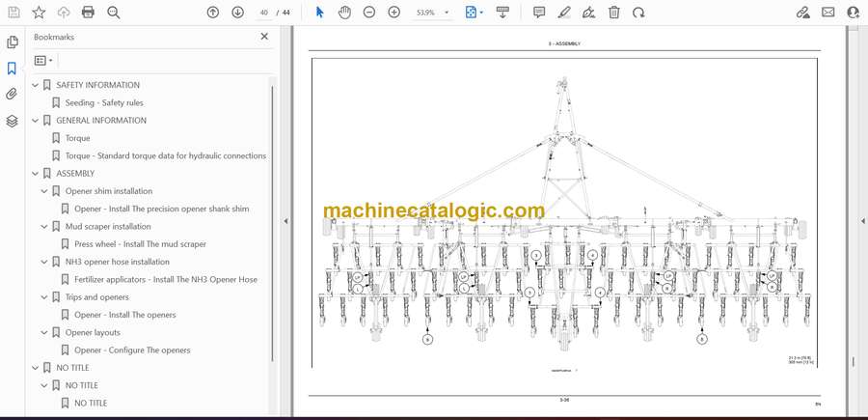This screenshot has width=868, height=420.
Task: Collapse left navigation pane arrow
Action: tap(285, 221)
